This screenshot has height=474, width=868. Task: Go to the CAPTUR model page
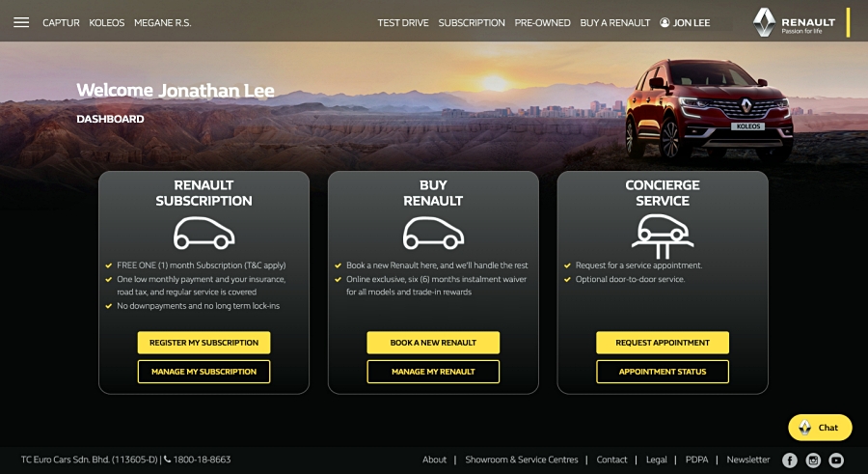(x=61, y=23)
